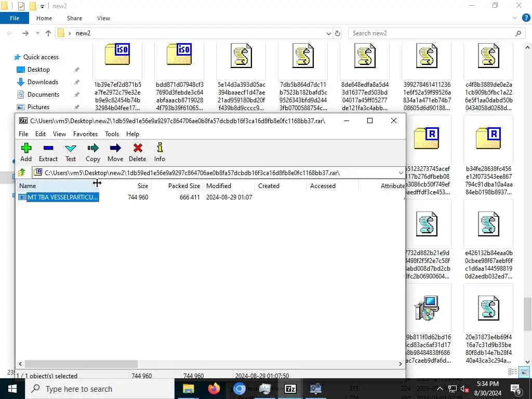532x399 pixels.
Task: Open Desktop in navigation pane
Action: click(38, 70)
